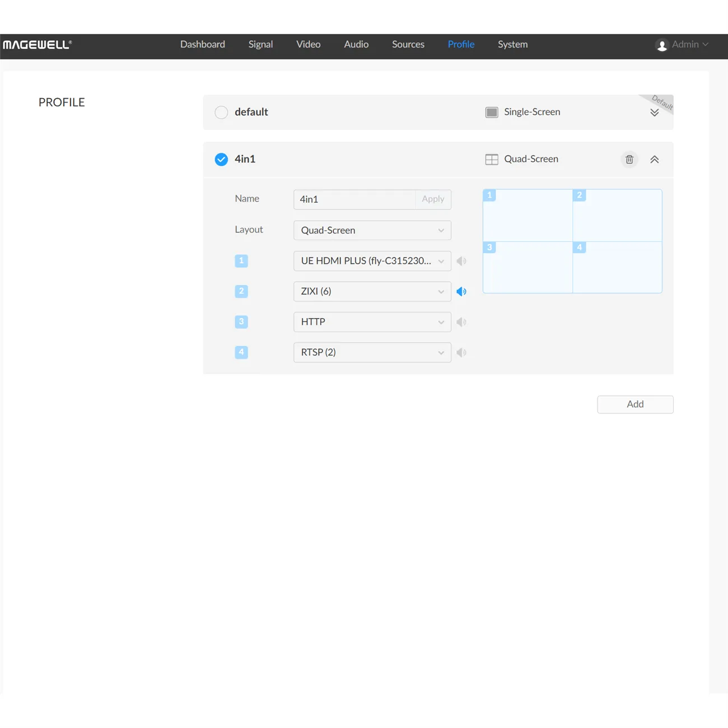Image resolution: width=728 pixels, height=728 pixels.
Task: Switch to the Sources tab
Action: [408, 44]
